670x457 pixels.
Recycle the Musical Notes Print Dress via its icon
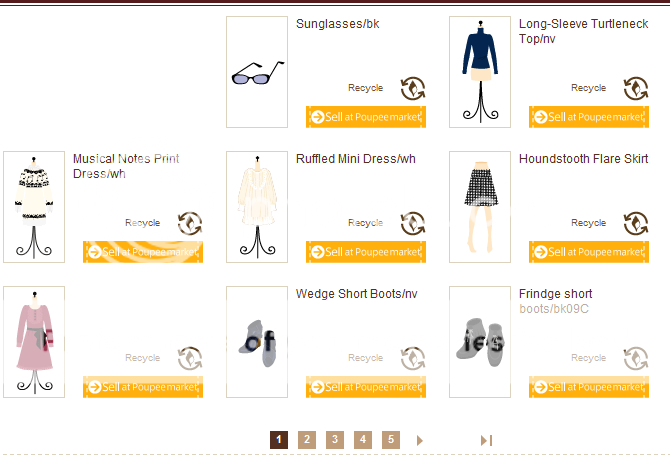(190, 223)
